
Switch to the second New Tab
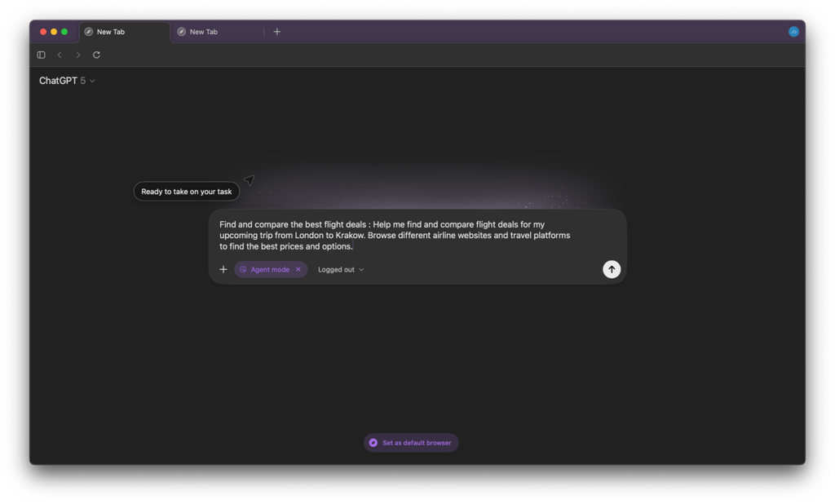(217, 32)
